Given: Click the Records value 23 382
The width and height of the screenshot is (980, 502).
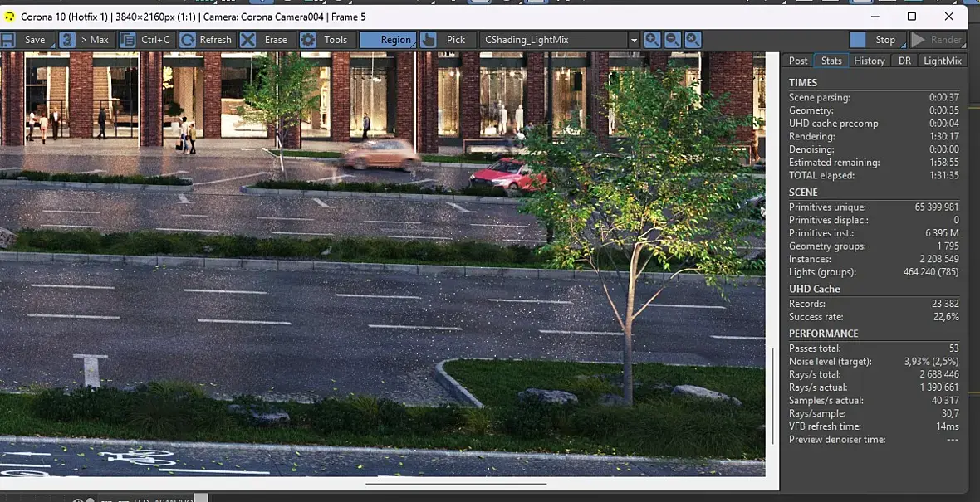Looking at the screenshot, I should 945,304.
